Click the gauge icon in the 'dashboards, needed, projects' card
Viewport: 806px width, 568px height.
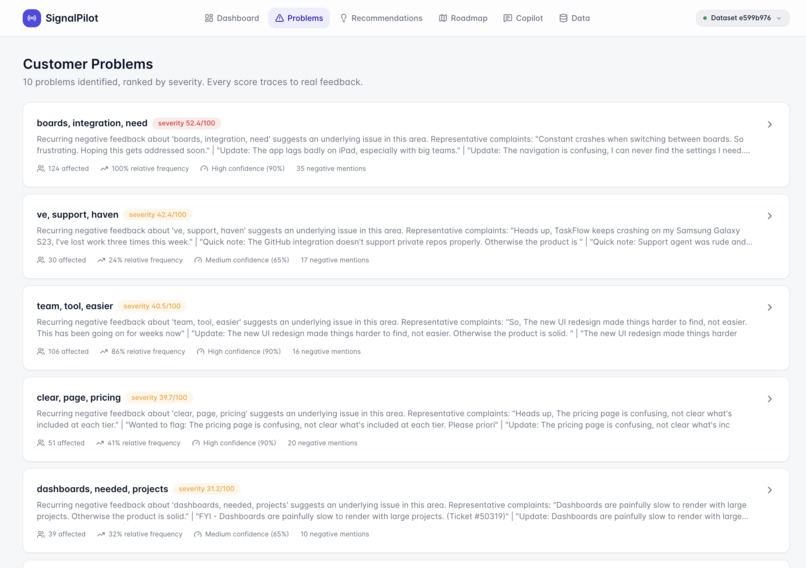tap(198, 535)
